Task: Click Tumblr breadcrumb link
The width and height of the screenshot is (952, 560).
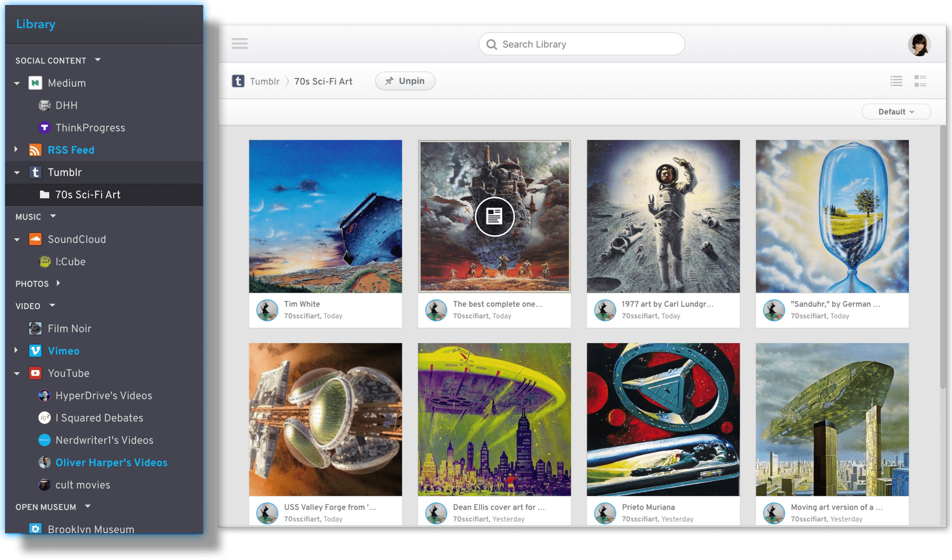Action: pyautogui.click(x=264, y=82)
